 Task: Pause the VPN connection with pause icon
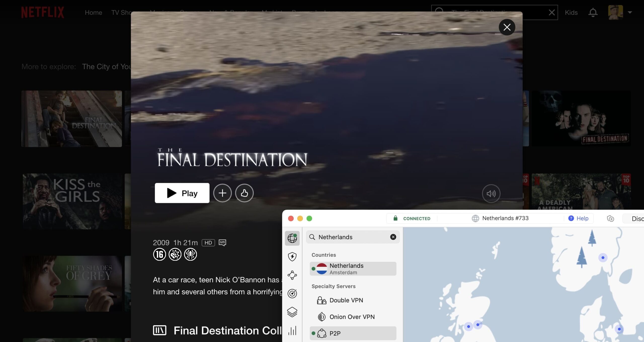click(610, 219)
